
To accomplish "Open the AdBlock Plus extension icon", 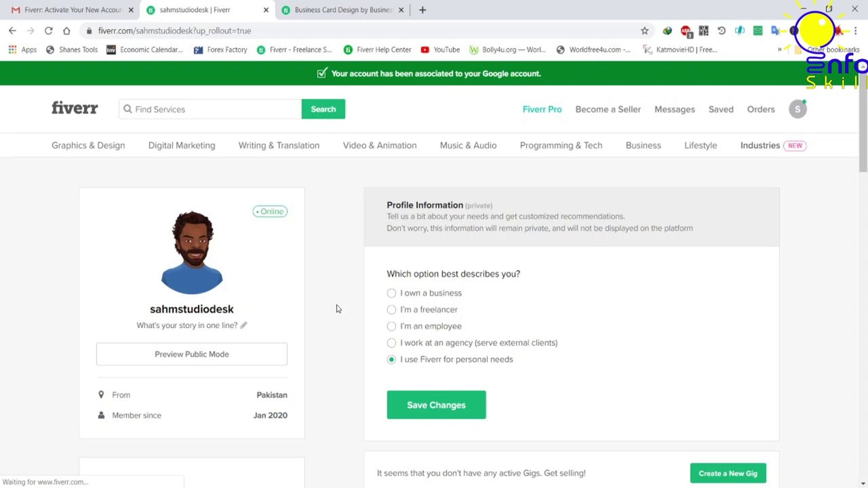I will pyautogui.click(x=686, y=30).
